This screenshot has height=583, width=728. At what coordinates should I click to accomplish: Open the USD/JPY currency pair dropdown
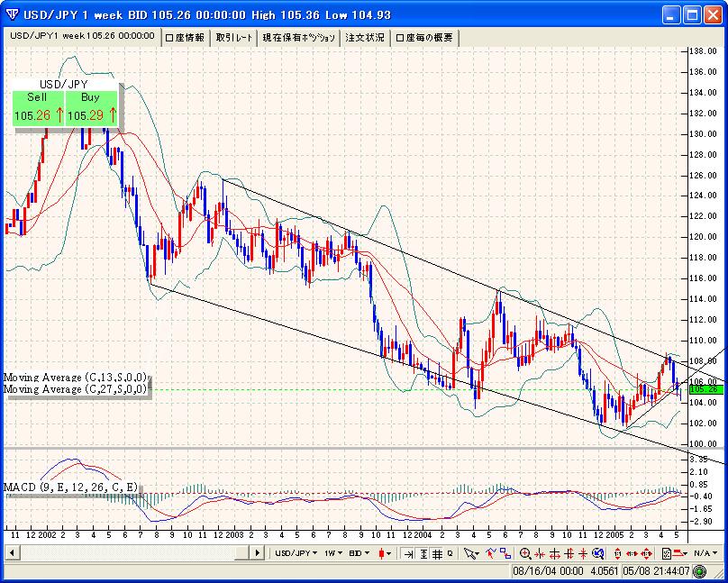pyautogui.click(x=296, y=553)
